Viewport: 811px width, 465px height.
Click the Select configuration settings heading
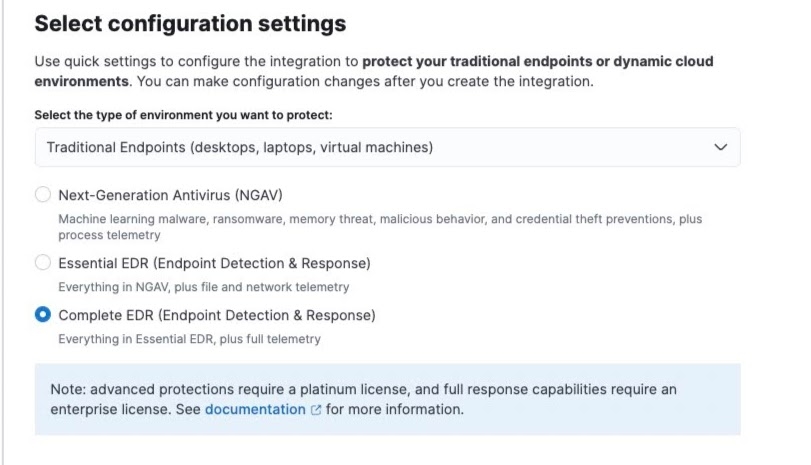(x=190, y=24)
